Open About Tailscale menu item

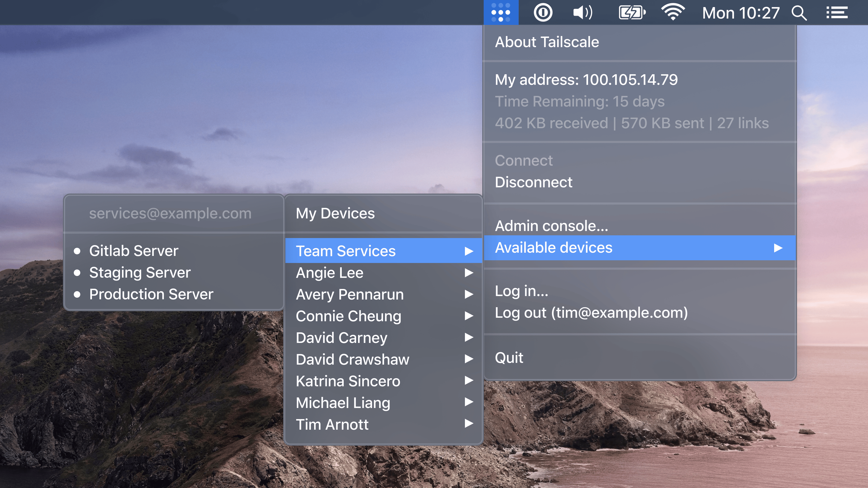point(547,42)
